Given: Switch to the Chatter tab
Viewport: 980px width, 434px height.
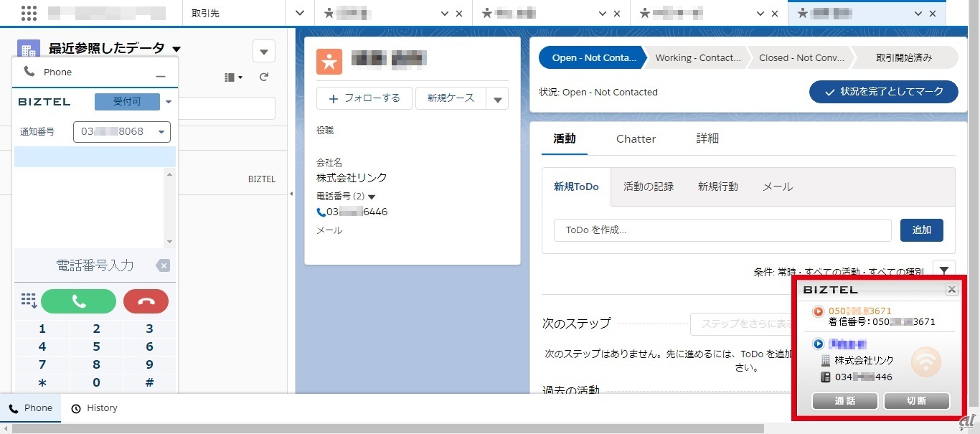Looking at the screenshot, I should click(636, 139).
